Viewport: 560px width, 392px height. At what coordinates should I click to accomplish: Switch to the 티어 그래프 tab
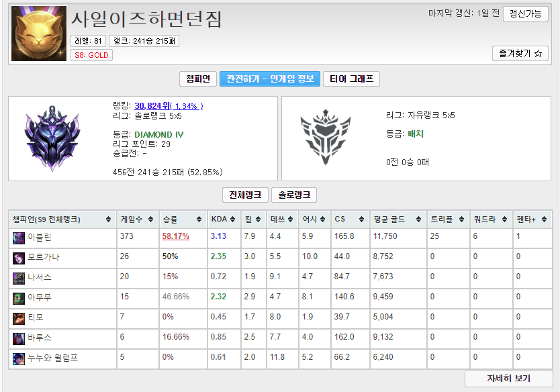point(352,79)
